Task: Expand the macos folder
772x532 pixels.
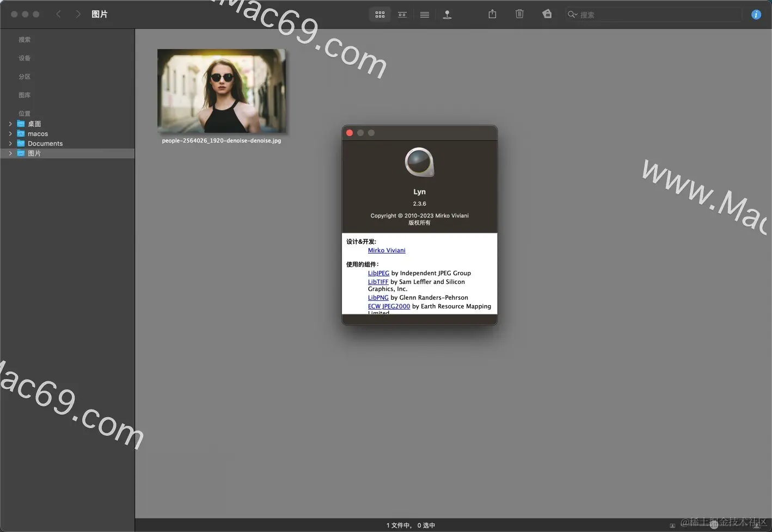Action: (x=10, y=134)
